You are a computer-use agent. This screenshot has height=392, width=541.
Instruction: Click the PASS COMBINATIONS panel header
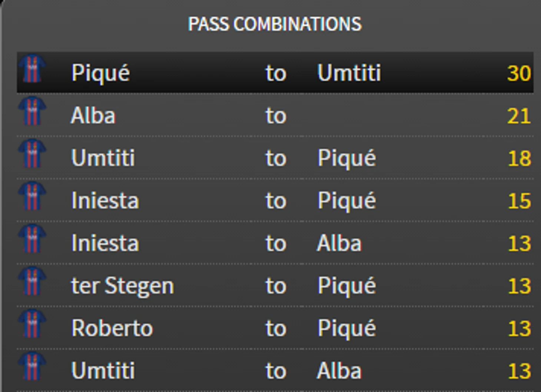click(275, 24)
